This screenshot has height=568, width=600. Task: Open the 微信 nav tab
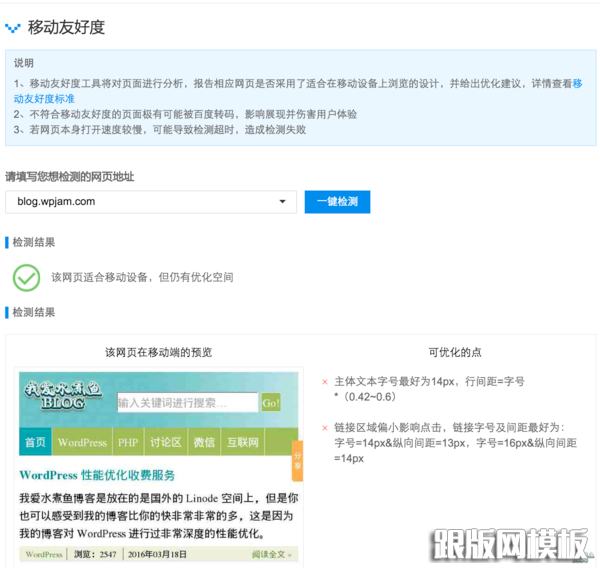coord(204,442)
